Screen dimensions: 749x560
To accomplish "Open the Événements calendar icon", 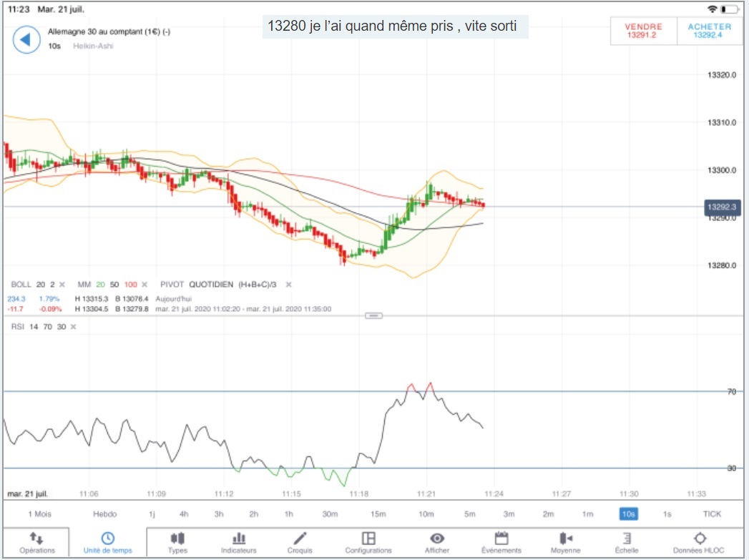I will click(501, 538).
